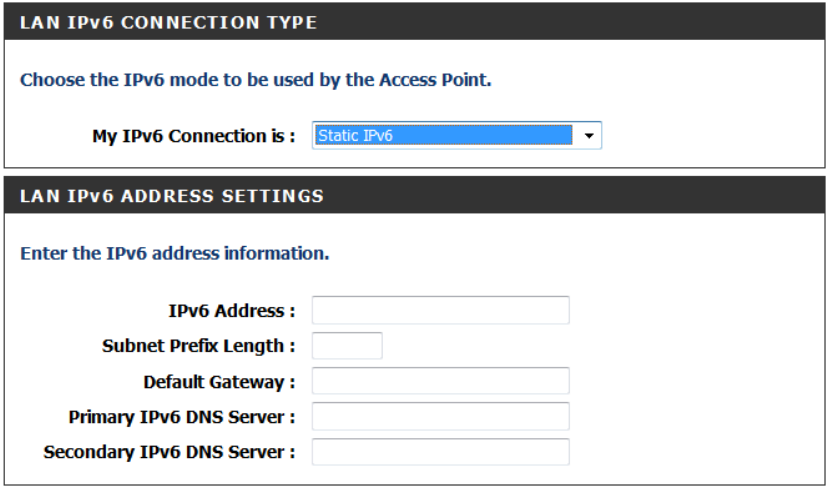Click the Enter the IPv6 address information text
The height and width of the screenshot is (492, 832).
(174, 253)
